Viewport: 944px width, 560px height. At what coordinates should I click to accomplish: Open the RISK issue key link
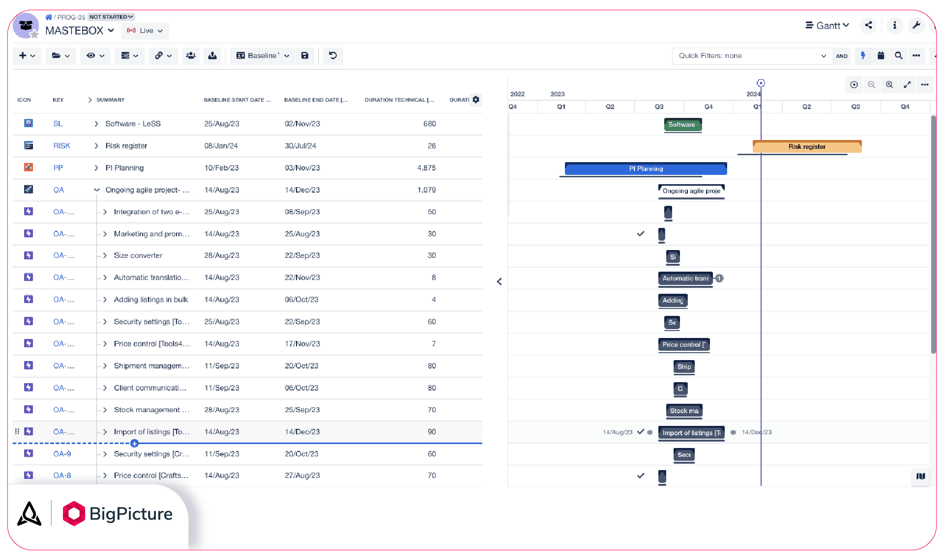pos(61,146)
